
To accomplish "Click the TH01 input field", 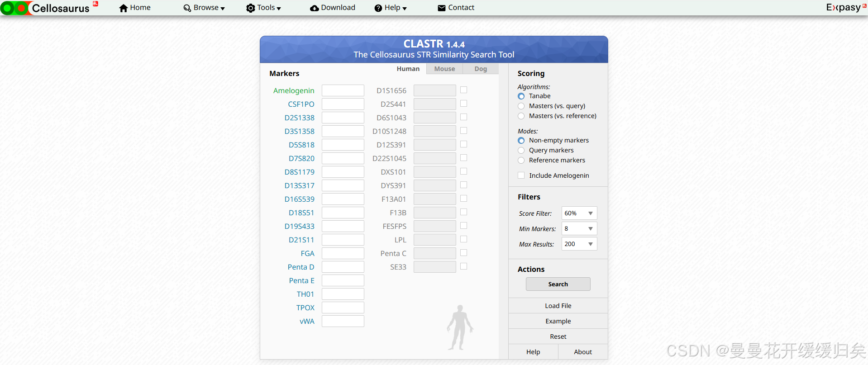I will tap(343, 294).
